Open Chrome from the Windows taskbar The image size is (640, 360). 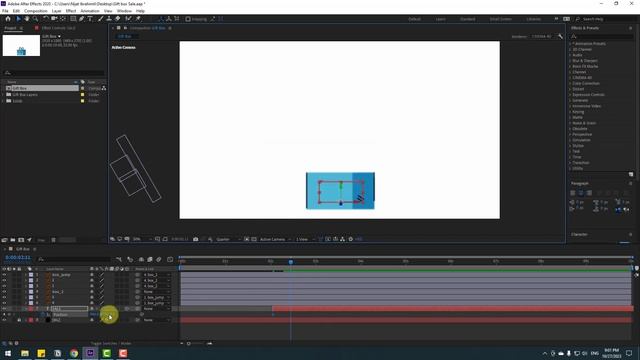74,353
